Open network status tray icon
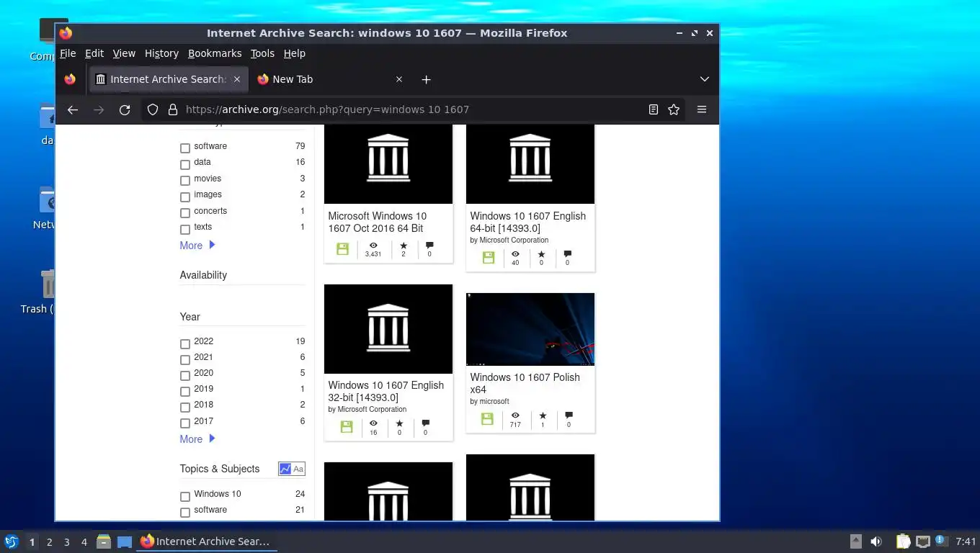This screenshot has width=980, height=553. pos(923,541)
